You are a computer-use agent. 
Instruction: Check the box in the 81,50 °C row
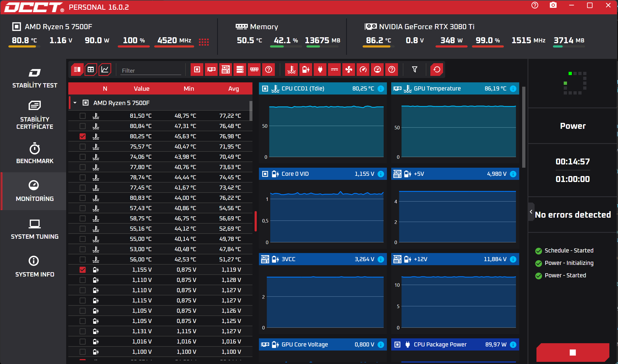(83, 116)
